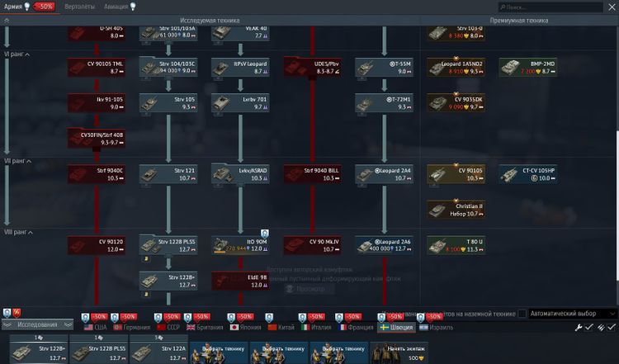Toggle the automatic selection checkbox
The height and width of the screenshot is (364, 619).
pos(522,314)
